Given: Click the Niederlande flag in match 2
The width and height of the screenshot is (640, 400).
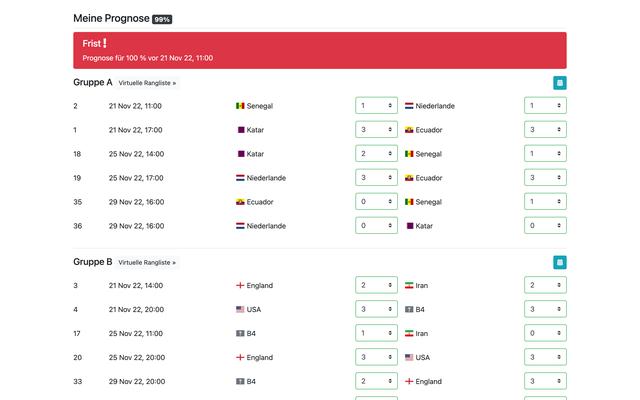Looking at the screenshot, I should pos(409,106).
